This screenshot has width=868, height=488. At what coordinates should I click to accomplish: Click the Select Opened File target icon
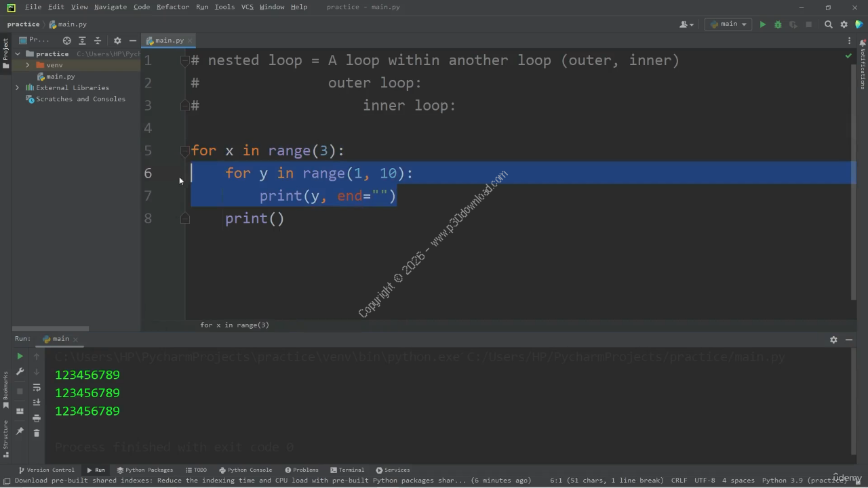tap(66, 41)
